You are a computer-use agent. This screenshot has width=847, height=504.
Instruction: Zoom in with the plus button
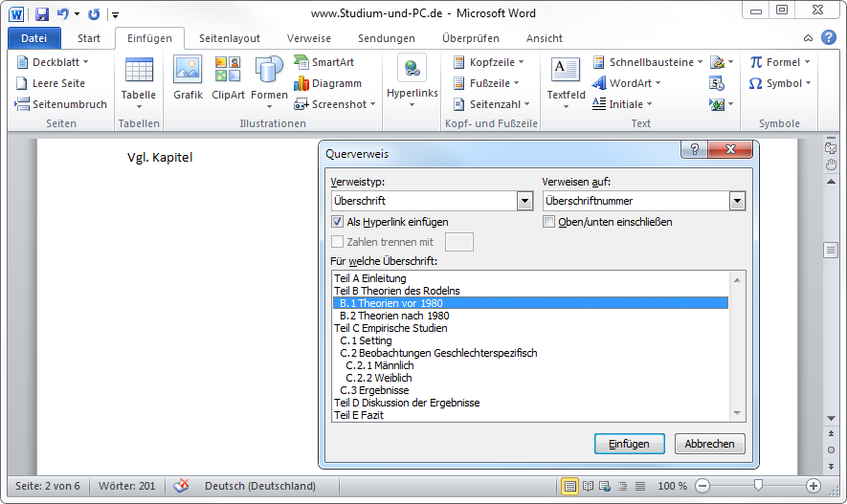point(813,486)
